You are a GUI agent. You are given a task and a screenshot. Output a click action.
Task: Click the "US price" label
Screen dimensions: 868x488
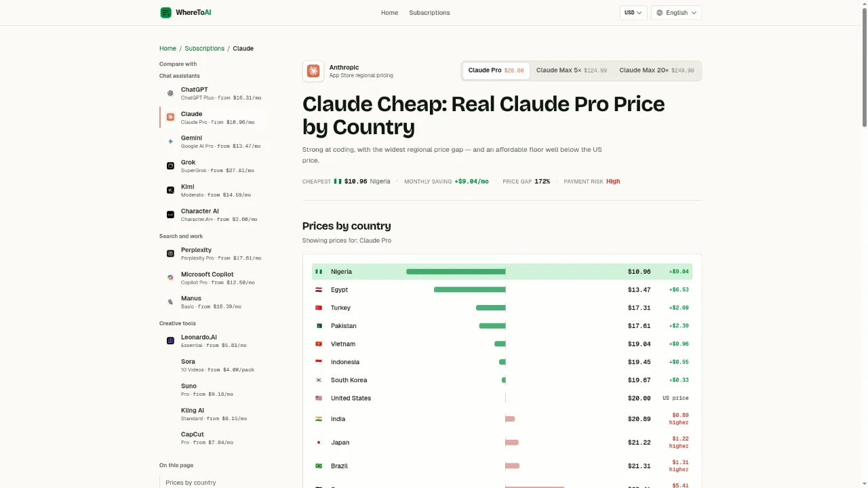click(675, 398)
